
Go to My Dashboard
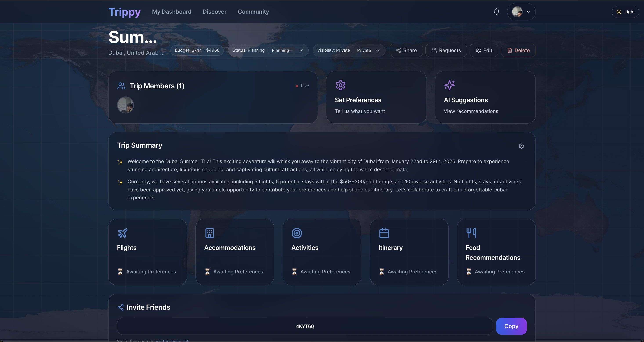click(x=172, y=12)
